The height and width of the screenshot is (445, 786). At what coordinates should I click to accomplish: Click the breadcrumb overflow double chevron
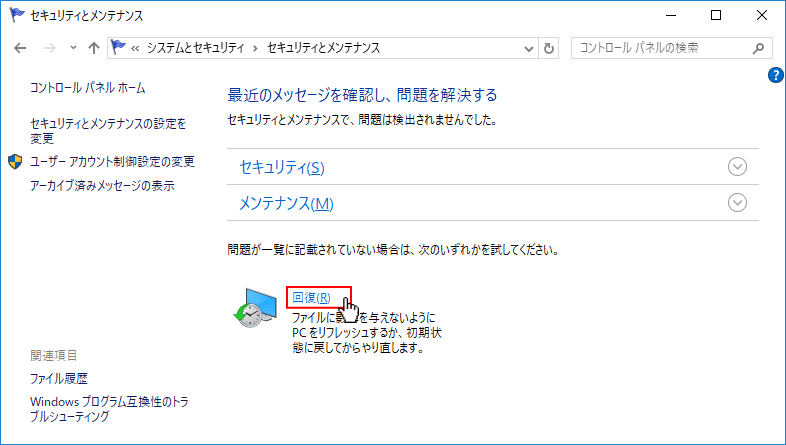click(x=135, y=49)
